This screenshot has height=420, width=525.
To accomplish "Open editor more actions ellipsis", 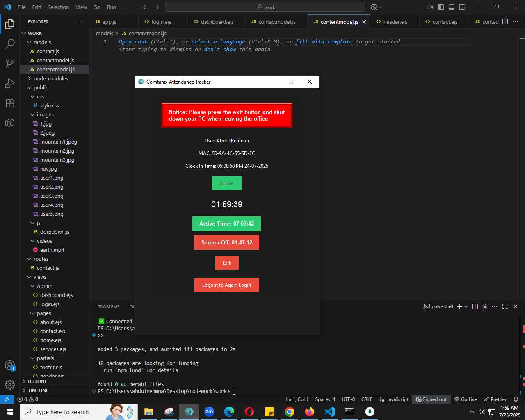I will click(516, 22).
